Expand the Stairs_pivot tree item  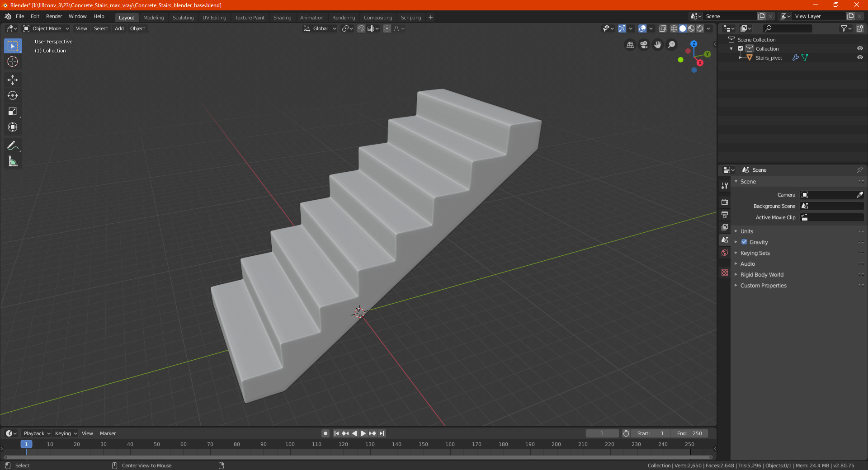[740, 58]
